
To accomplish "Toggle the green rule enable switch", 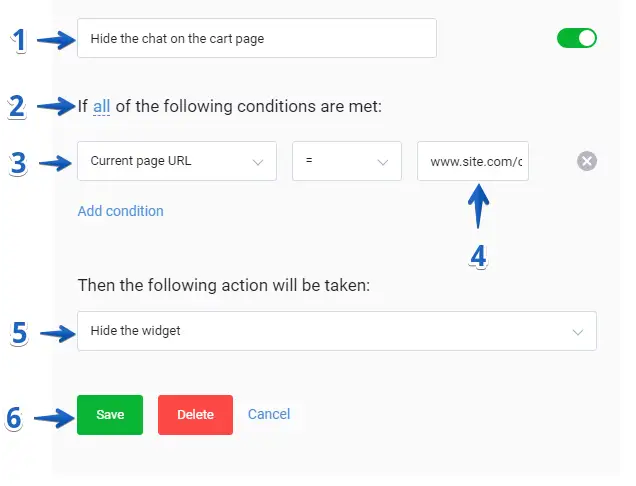I will [577, 38].
